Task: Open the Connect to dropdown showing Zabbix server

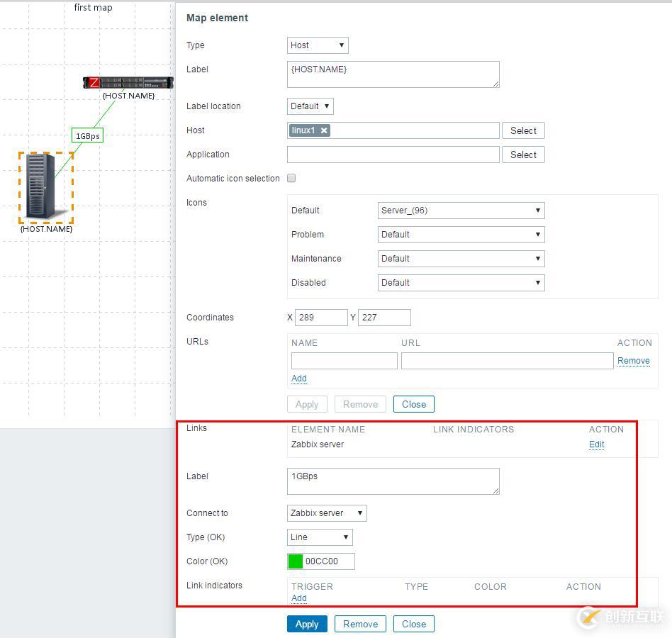Action: tap(326, 513)
